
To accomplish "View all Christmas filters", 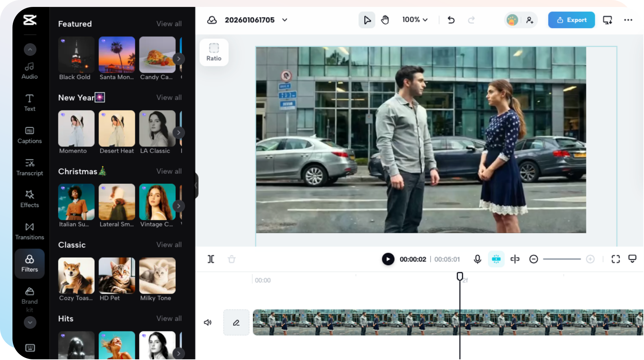I will 169,171.
